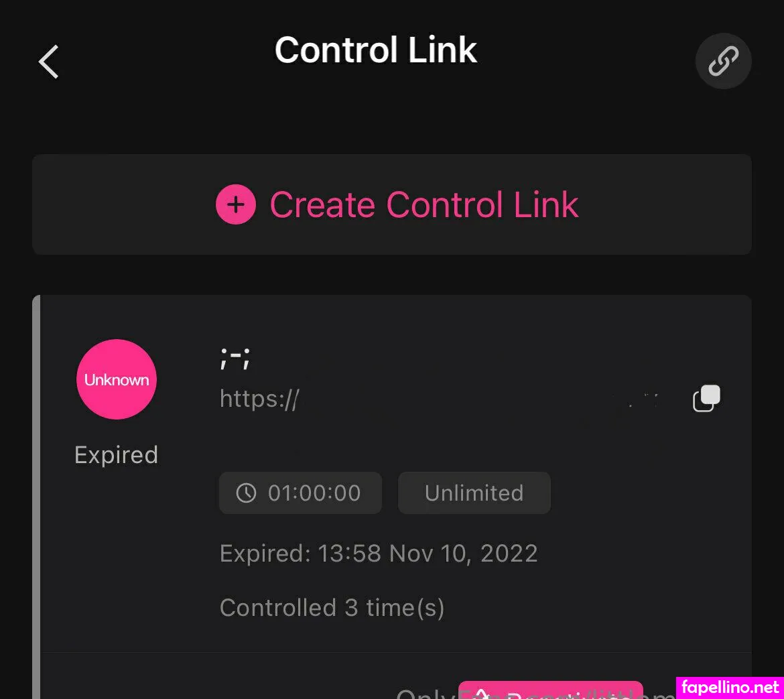Click Create Control Link text
This screenshot has width=784, height=699.
(x=424, y=205)
